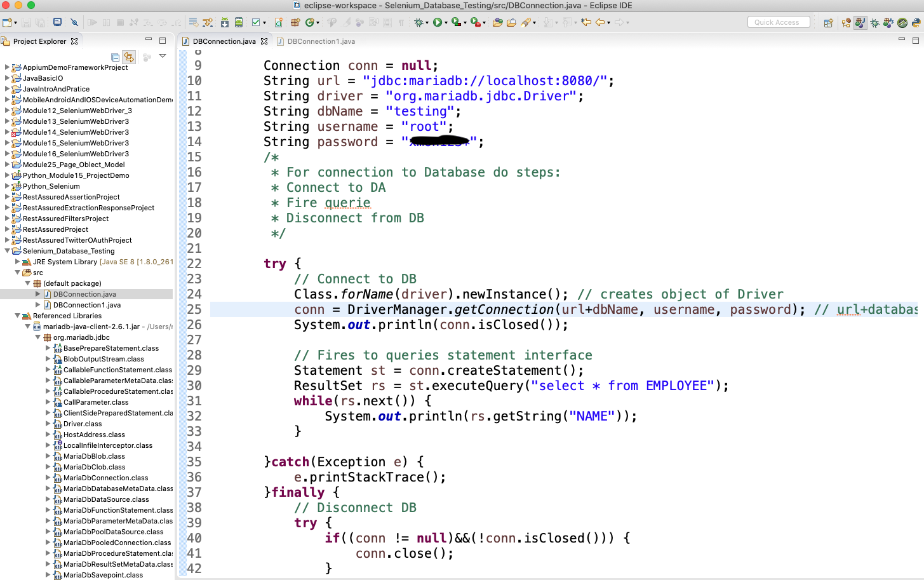
Task: Open the Search dropdown arrow
Action: 534,23
